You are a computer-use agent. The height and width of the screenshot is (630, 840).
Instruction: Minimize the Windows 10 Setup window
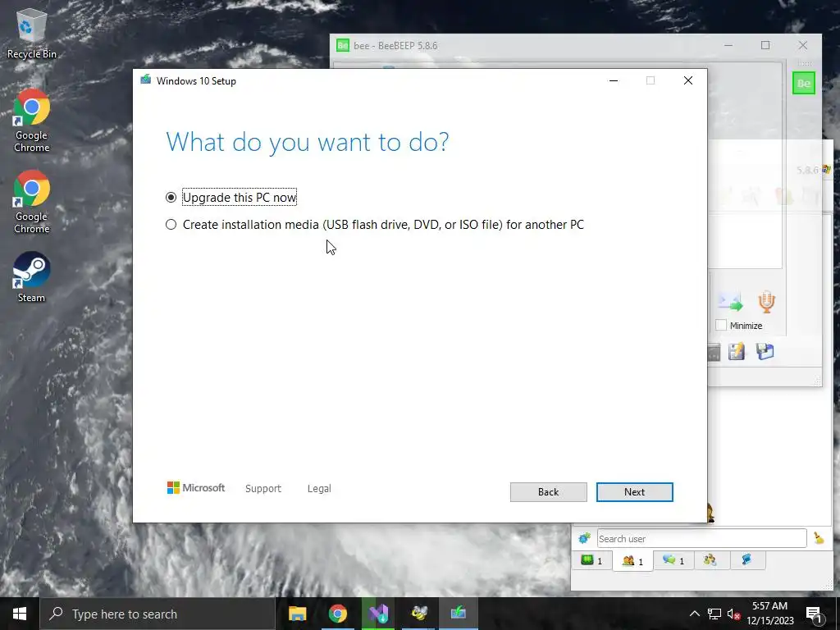[x=614, y=80]
